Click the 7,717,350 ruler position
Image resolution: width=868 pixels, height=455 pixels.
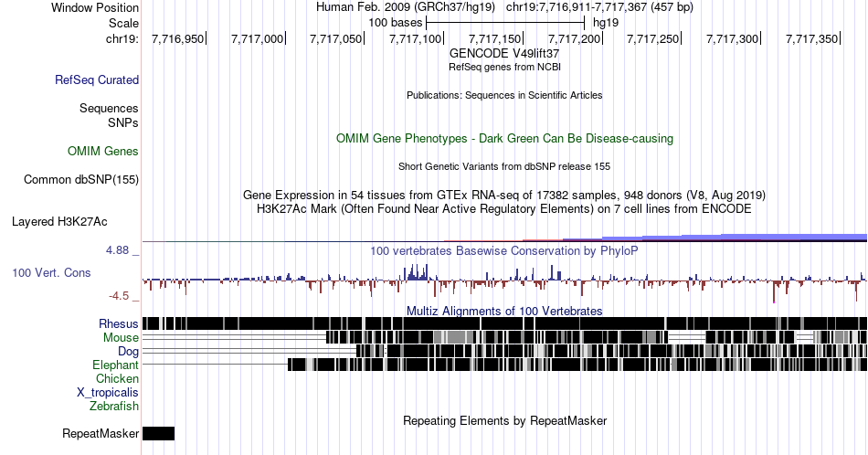click(812, 38)
